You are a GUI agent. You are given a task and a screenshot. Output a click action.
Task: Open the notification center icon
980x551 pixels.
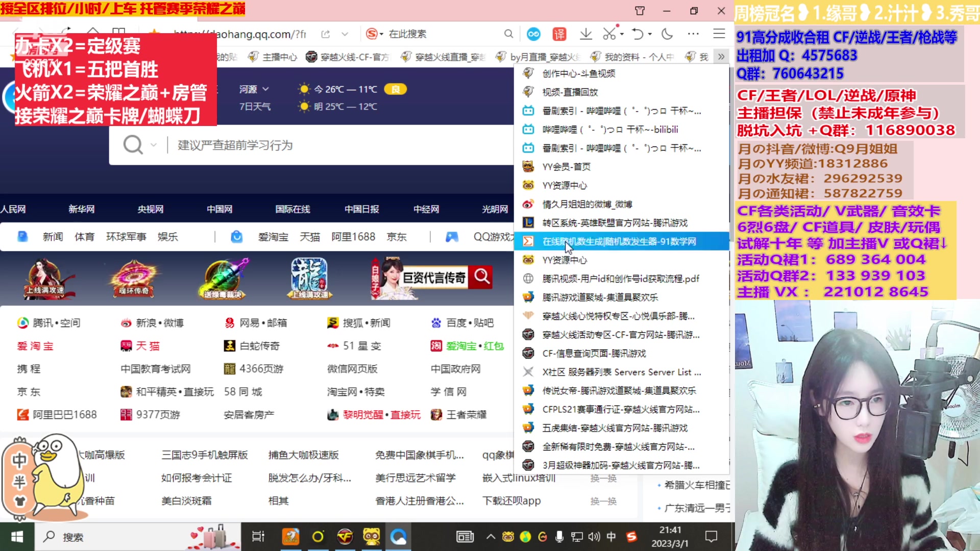point(711,537)
